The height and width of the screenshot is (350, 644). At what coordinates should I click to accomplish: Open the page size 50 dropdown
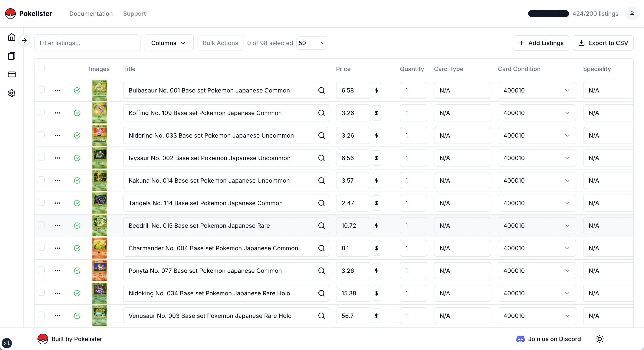point(311,43)
